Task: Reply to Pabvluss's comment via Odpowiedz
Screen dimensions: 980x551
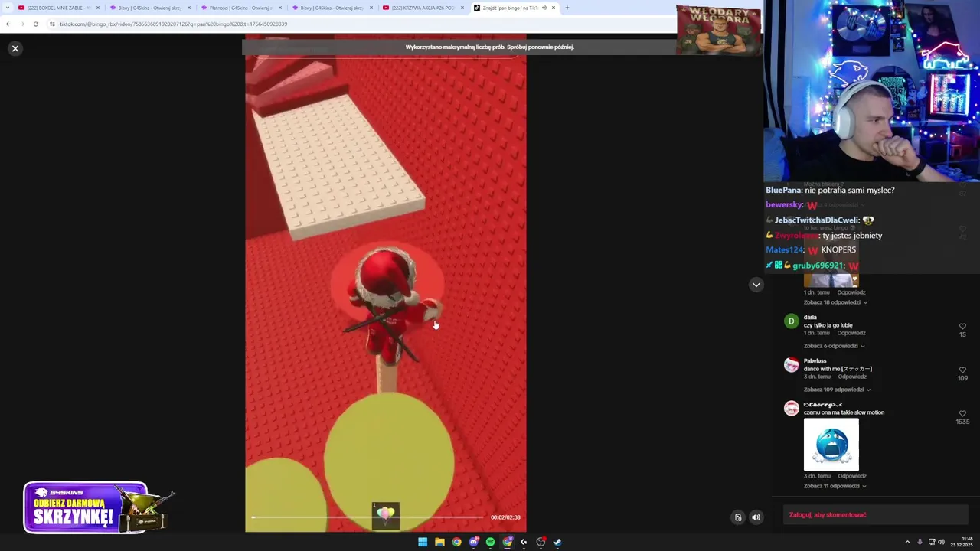Action: click(851, 377)
